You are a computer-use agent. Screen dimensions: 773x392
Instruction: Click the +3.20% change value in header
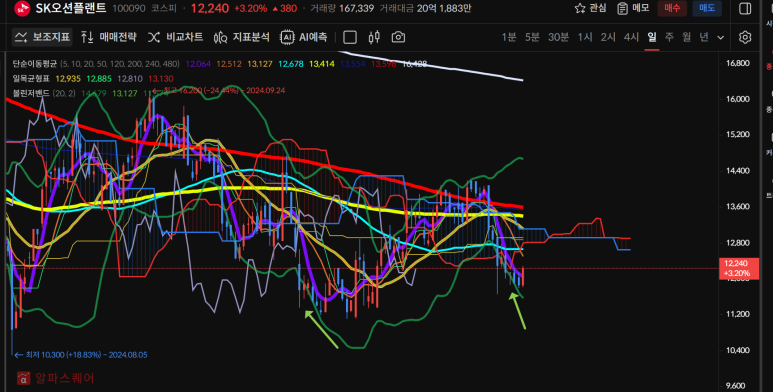pos(250,8)
